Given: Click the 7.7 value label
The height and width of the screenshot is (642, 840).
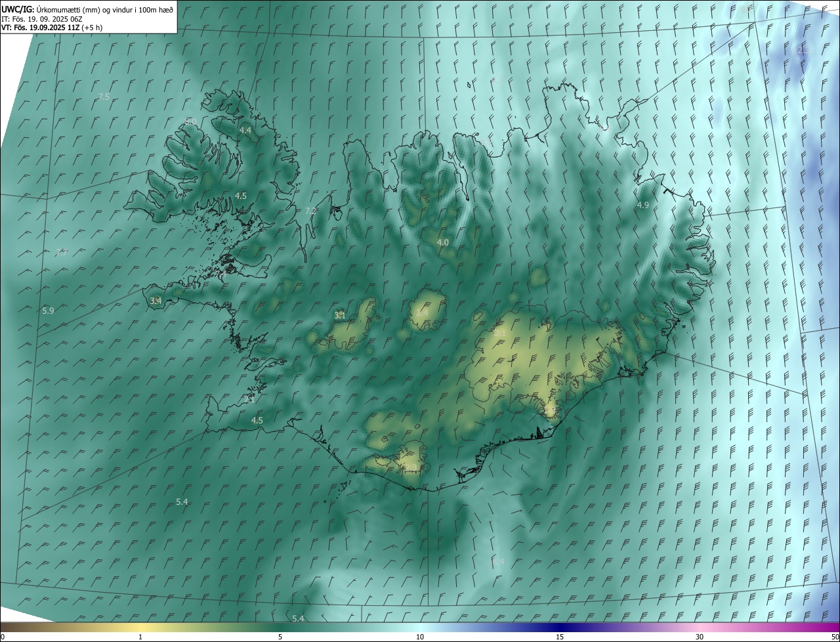Looking at the screenshot, I should pyautogui.click(x=61, y=253).
